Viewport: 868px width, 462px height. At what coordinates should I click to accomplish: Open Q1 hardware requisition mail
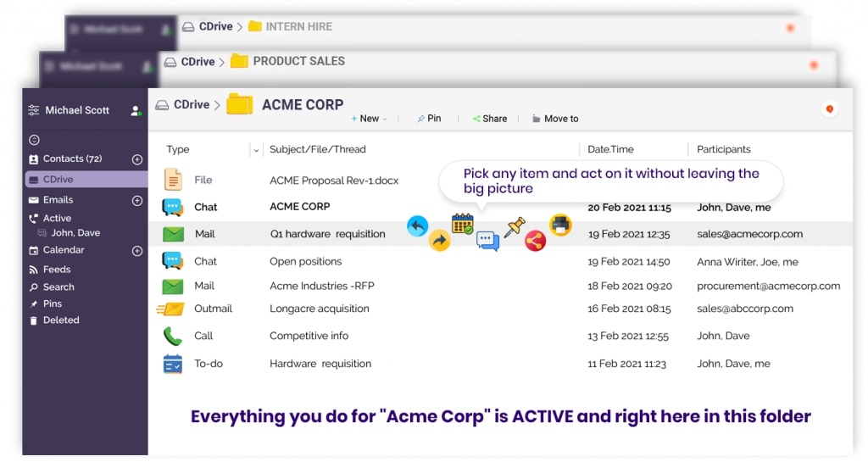point(328,233)
